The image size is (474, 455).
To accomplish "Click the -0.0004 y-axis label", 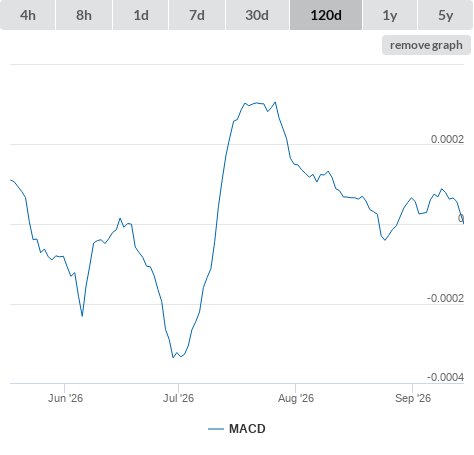I will pos(445,377).
